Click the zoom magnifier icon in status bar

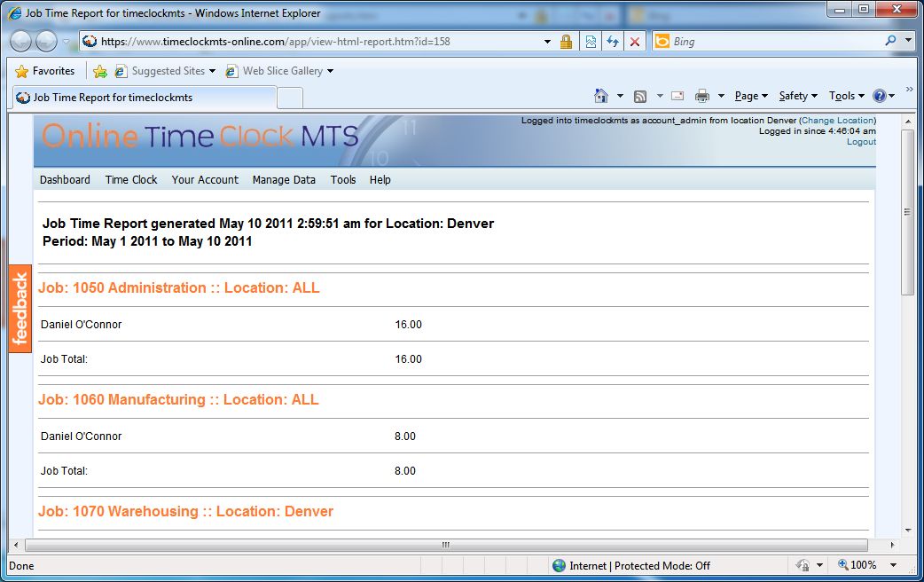tap(843, 565)
